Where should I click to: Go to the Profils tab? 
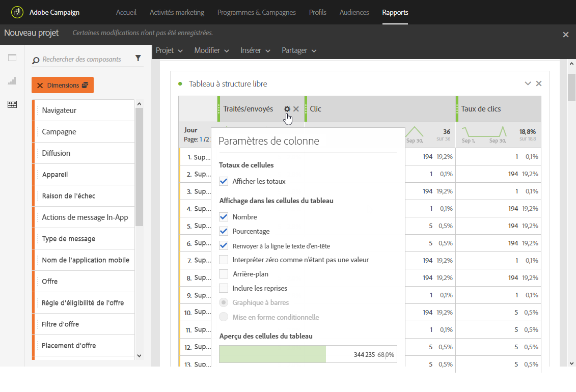[x=318, y=12]
